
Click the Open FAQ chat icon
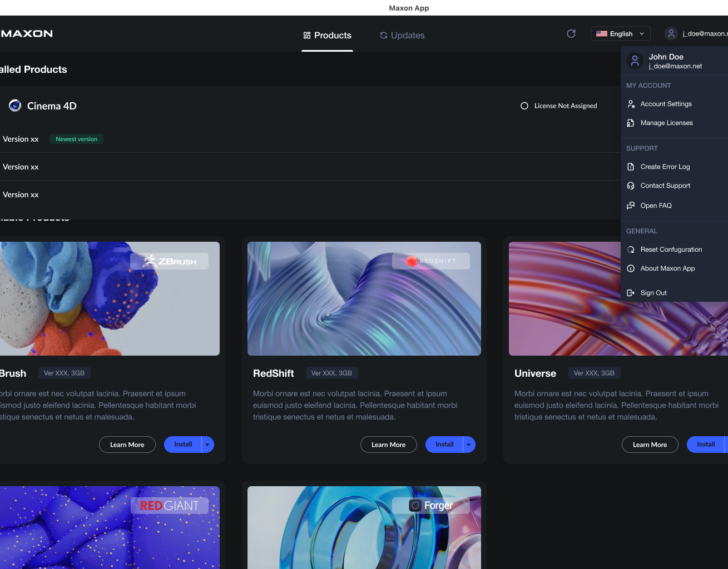click(x=631, y=206)
